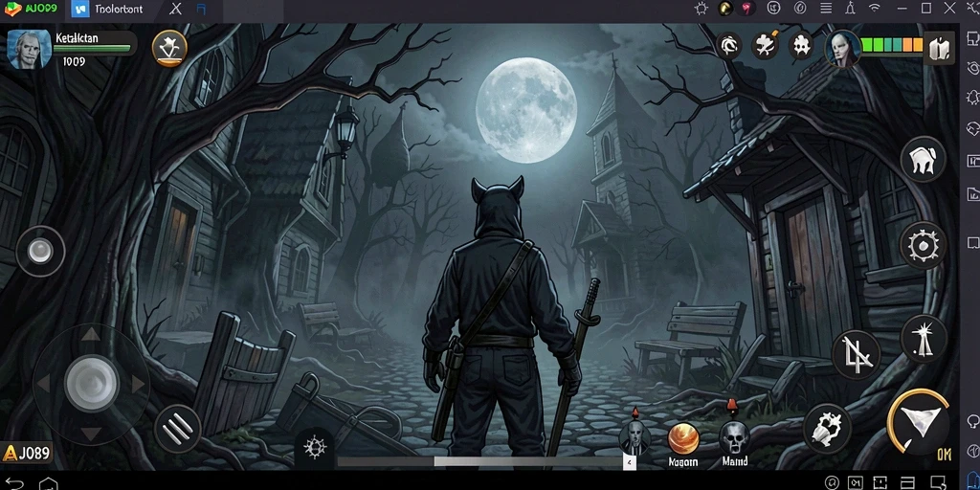Click the 1009 score text

pos(74,61)
